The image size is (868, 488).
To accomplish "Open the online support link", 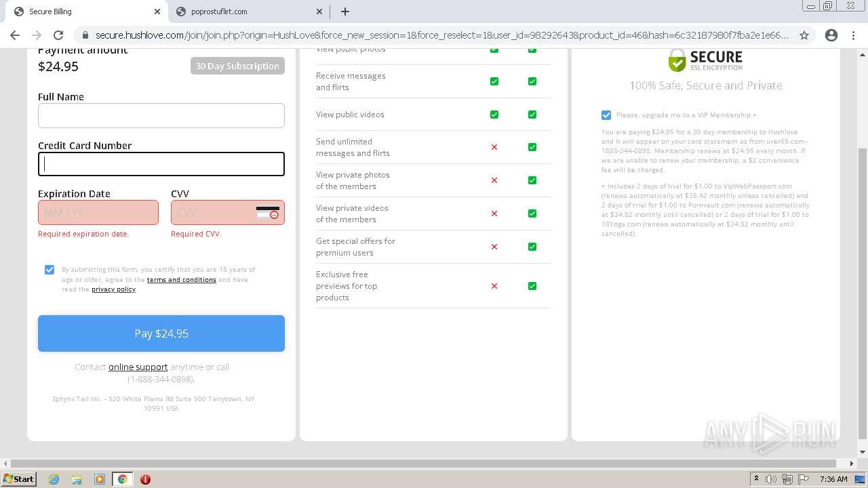I will pyautogui.click(x=138, y=367).
